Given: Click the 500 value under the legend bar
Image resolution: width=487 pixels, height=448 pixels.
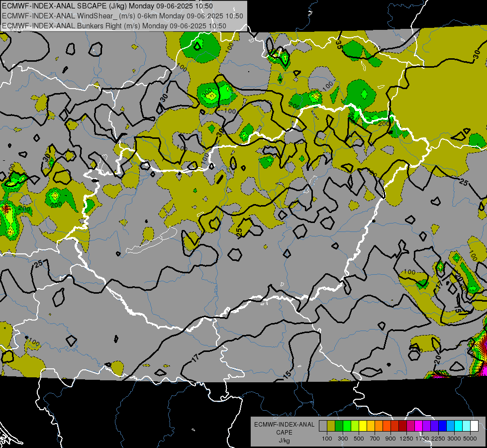Looking at the screenshot, I should click(x=359, y=439).
